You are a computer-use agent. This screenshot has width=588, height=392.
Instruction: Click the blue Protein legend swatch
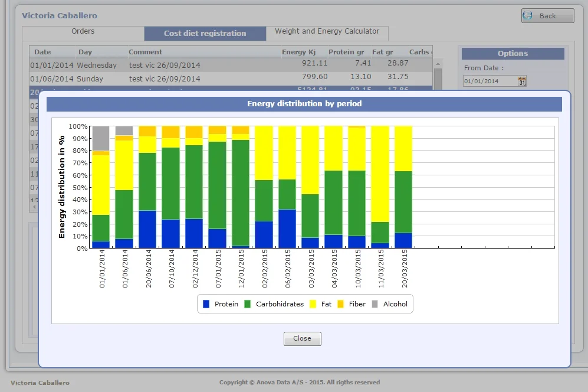pyautogui.click(x=206, y=304)
